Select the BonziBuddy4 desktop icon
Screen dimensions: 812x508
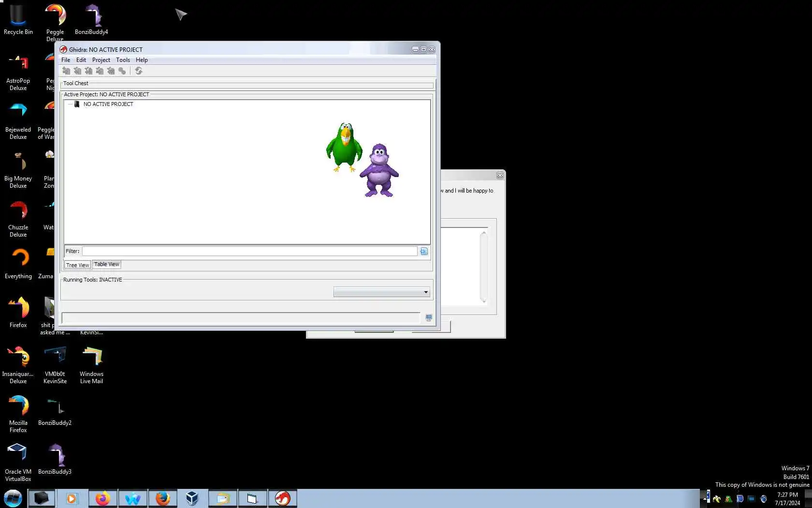click(x=91, y=19)
